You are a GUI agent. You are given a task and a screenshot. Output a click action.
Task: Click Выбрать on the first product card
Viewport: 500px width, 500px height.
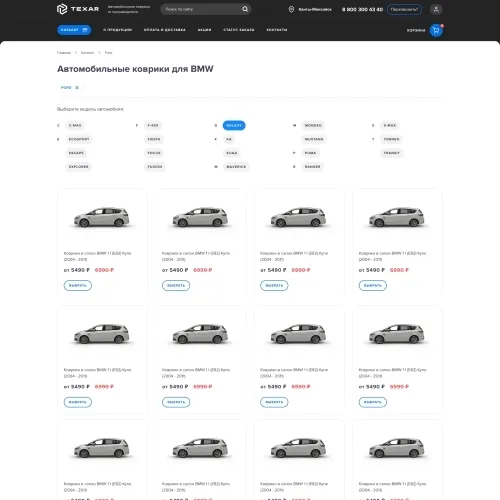click(x=78, y=286)
